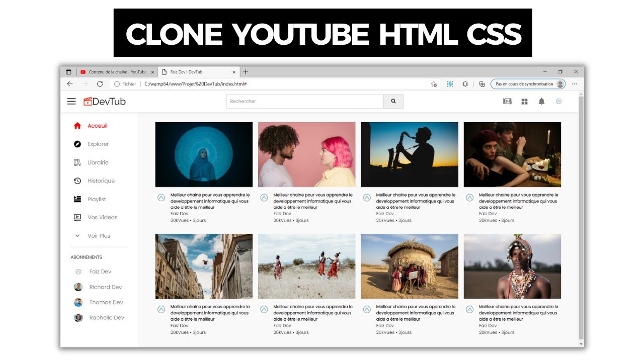Go back in the browser
Viewport: 644px width, 362px height.
[x=70, y=84]
